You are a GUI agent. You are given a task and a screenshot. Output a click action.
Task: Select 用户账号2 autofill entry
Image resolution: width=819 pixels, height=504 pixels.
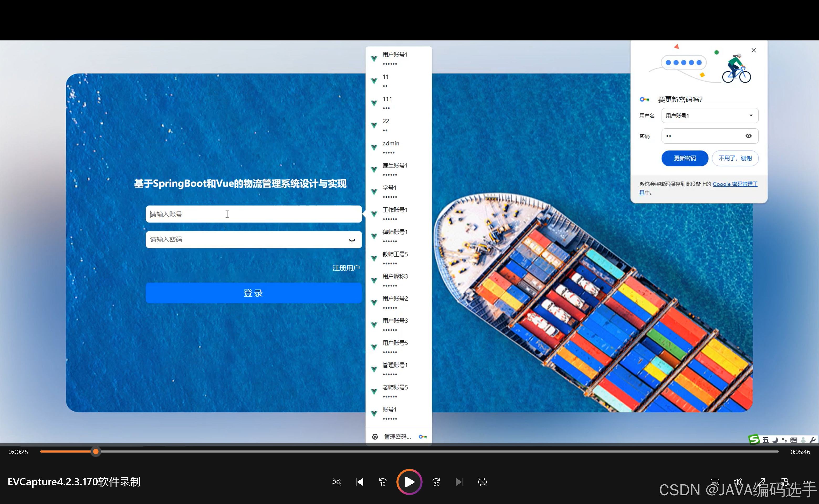click(399, 303)
